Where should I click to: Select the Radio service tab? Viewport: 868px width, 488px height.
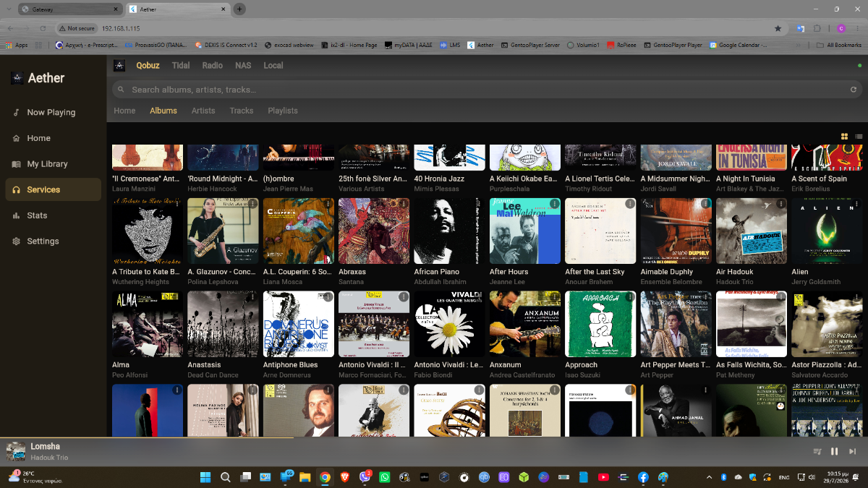212,65
